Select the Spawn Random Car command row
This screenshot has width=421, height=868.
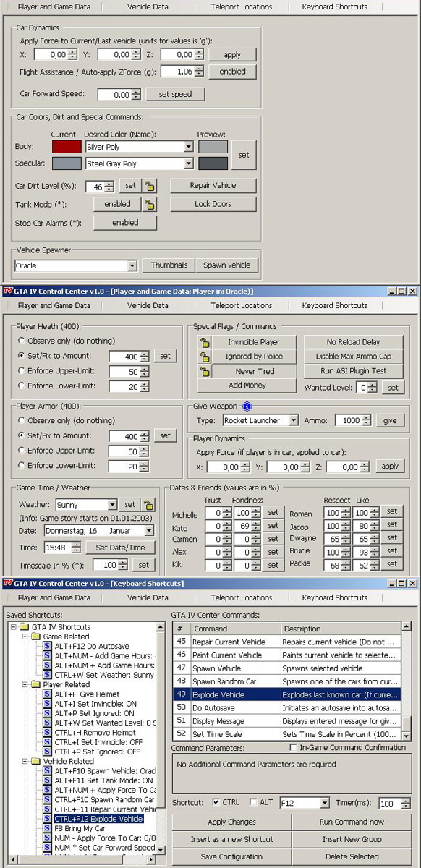point(286,681)
